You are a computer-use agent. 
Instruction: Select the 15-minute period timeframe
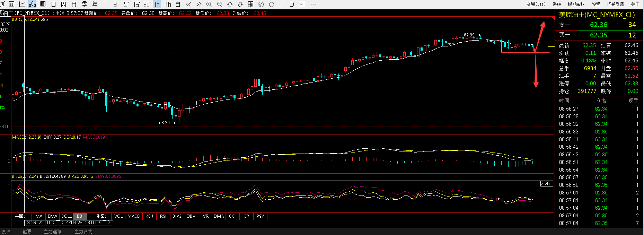pyautogui.click(x=136, y=4)
